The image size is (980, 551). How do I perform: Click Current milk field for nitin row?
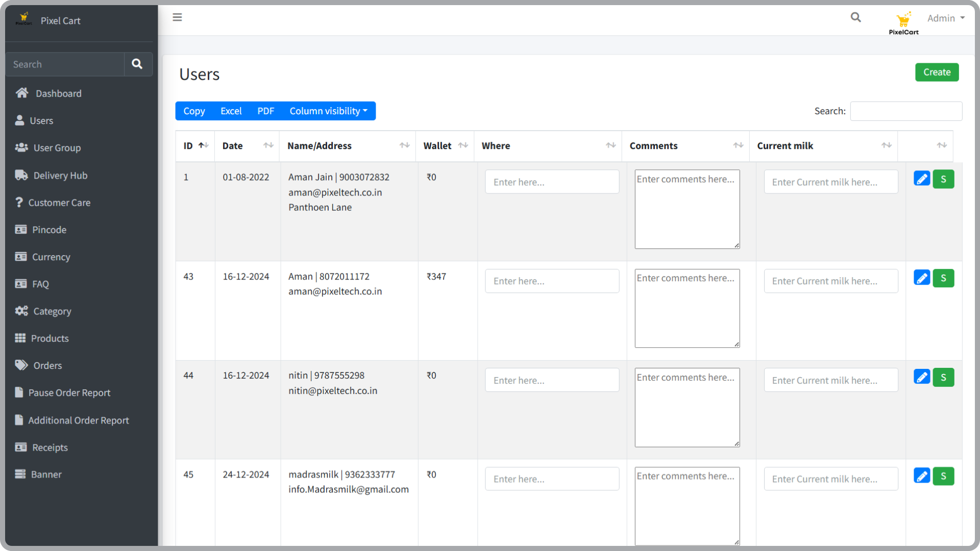point(830,380)
